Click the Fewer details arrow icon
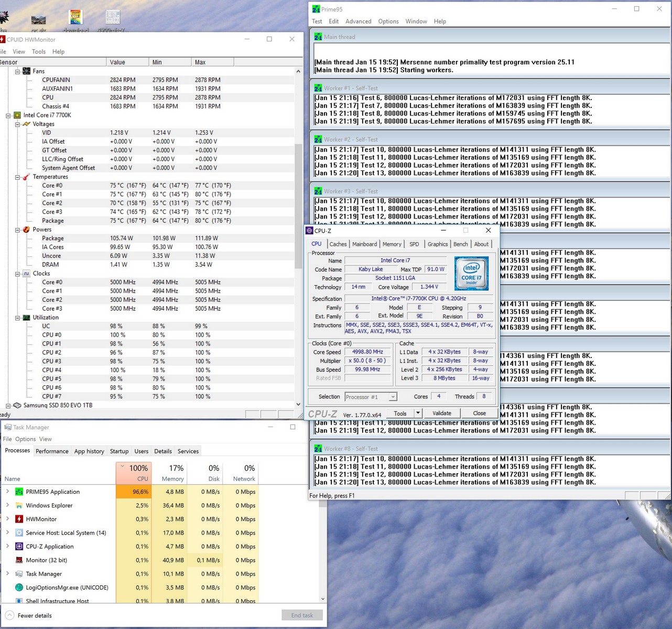This screenshot has height=629, width=672. pyautogui.click(x=9, y=615)
